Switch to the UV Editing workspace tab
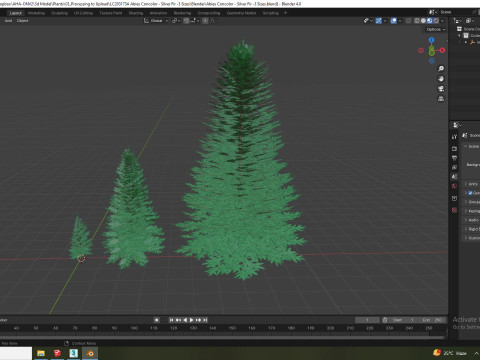 (83, 13)
